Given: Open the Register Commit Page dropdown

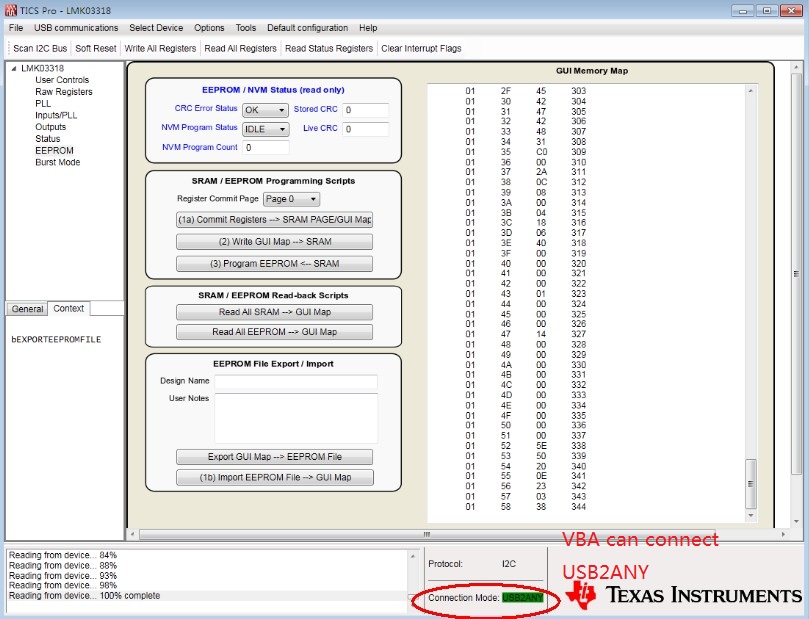Looking at the screenshot, I should click(x=292, y=199).
